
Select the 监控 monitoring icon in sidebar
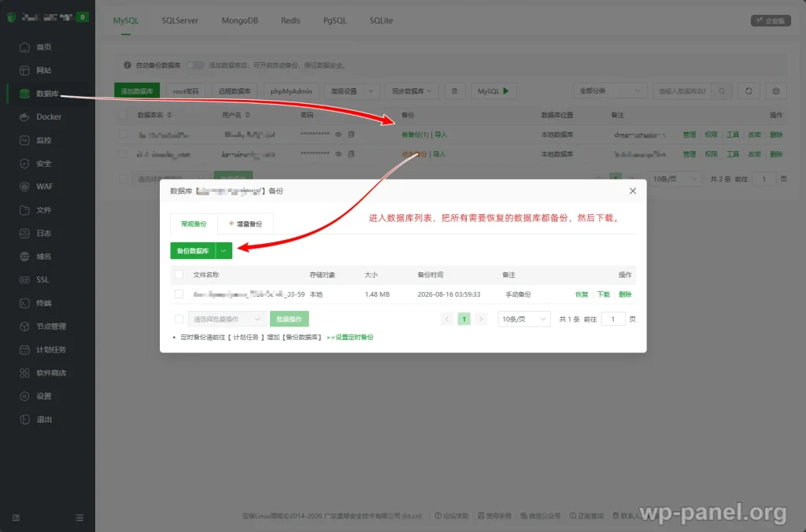[x=24, y=140]
